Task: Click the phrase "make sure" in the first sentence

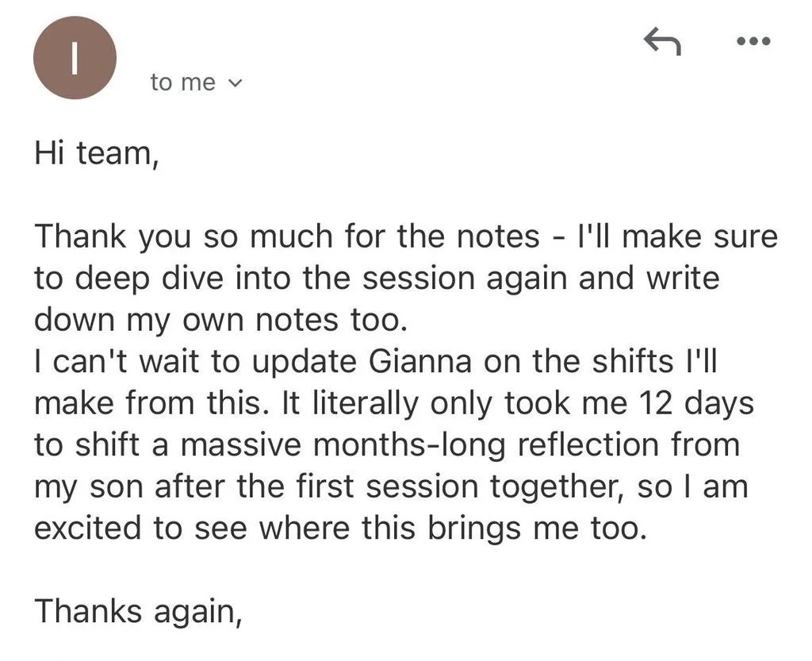Action: point(699,236)
